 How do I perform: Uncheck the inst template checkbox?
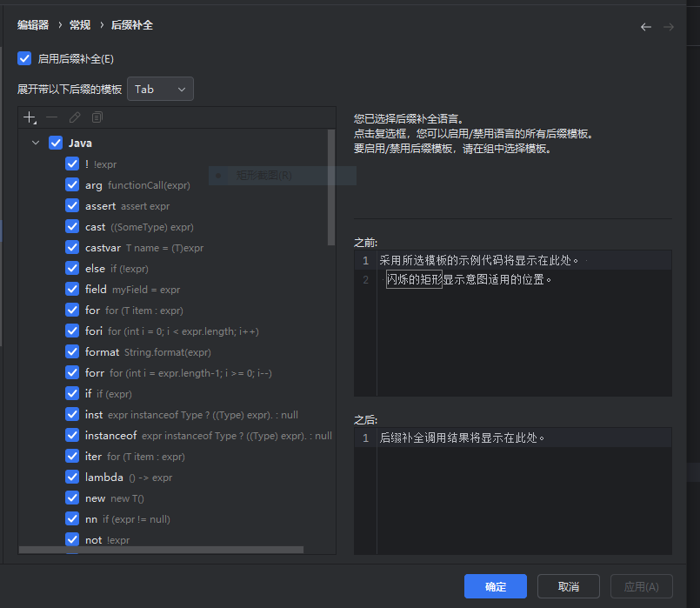(x=72, y=414)
